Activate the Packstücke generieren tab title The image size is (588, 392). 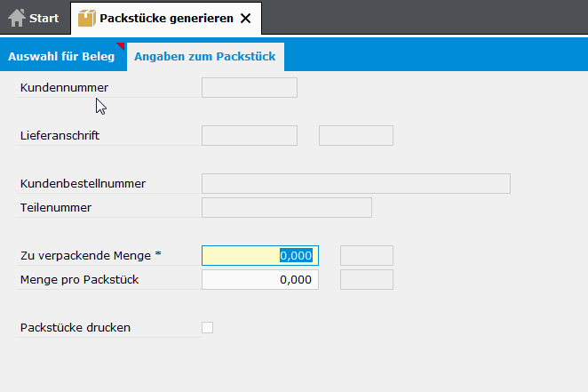(x=166, y=18)
